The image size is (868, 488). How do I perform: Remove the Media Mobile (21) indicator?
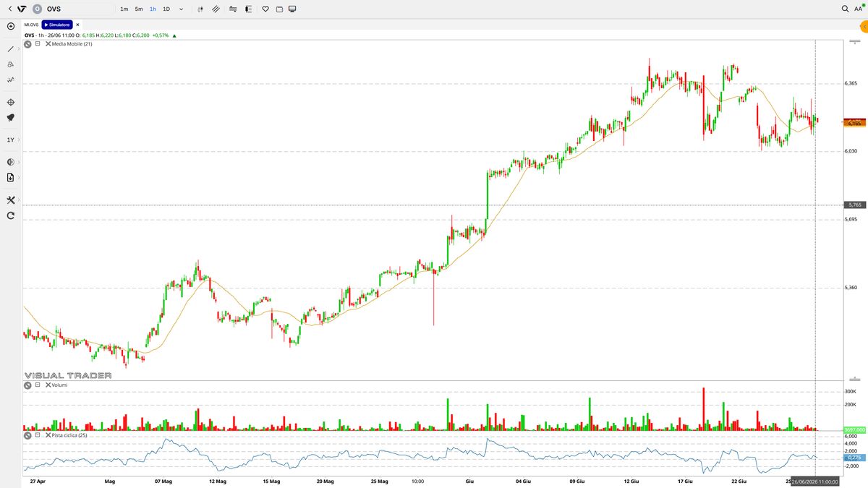click(48, 44)
